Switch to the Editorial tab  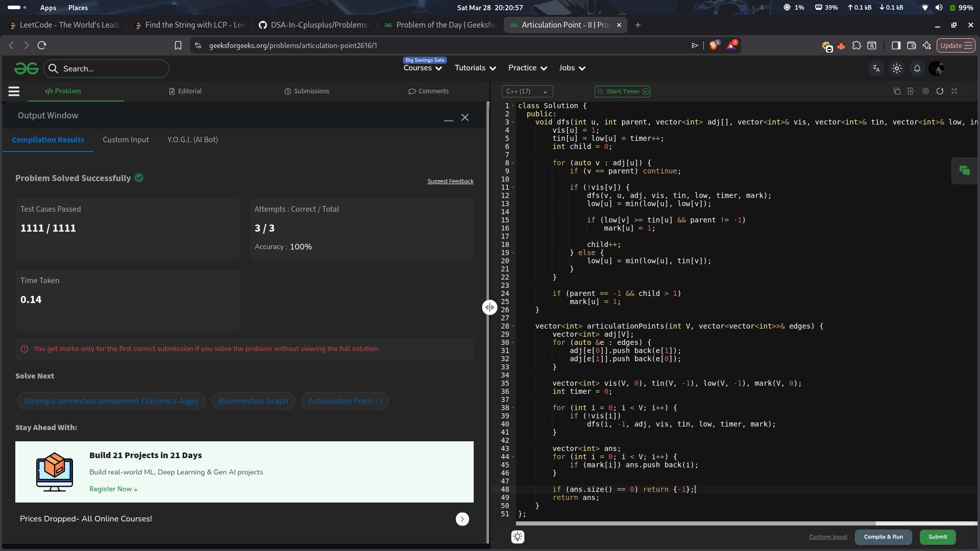point(185,91)
